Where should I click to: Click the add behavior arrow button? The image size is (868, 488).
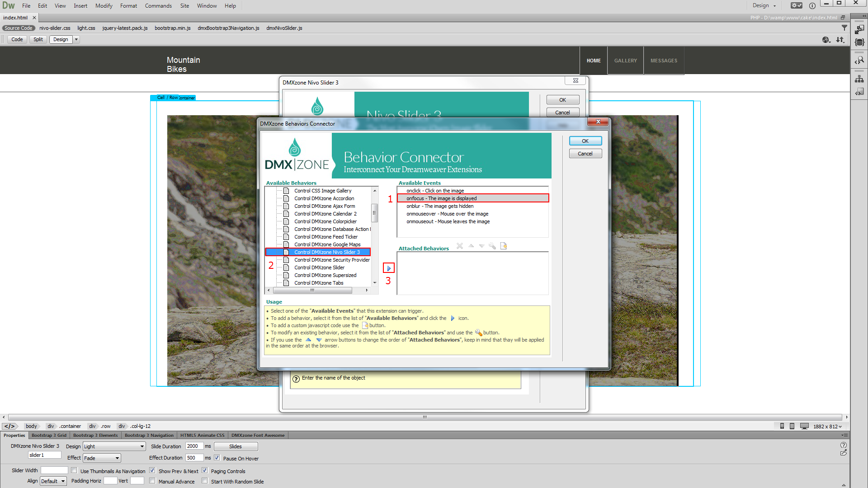[389, 268]
